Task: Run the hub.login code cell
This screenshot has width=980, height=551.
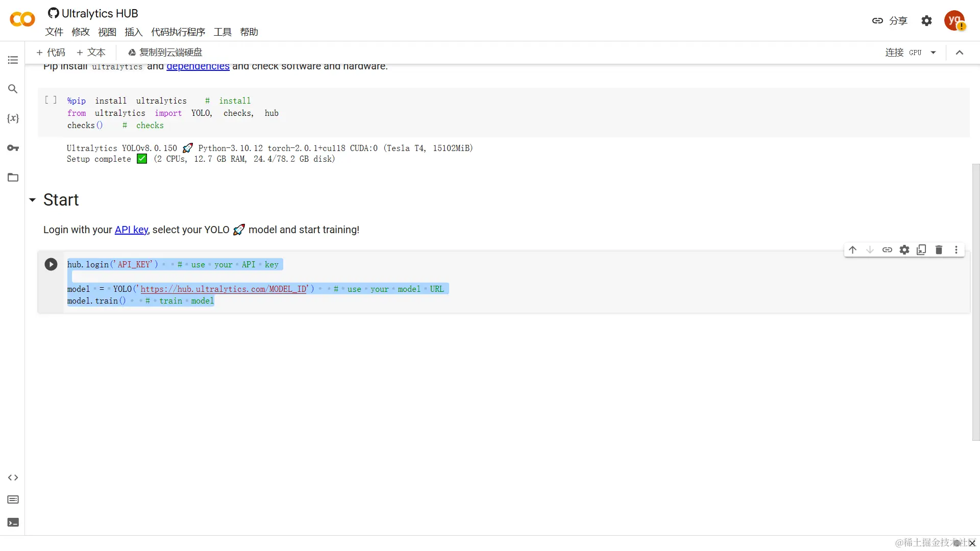Action: coord(51,264)
